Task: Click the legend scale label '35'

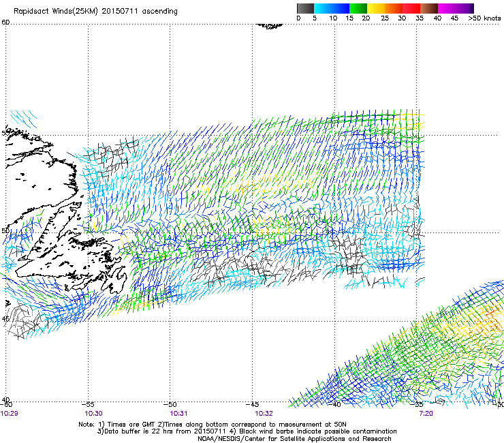Action: 420,18
